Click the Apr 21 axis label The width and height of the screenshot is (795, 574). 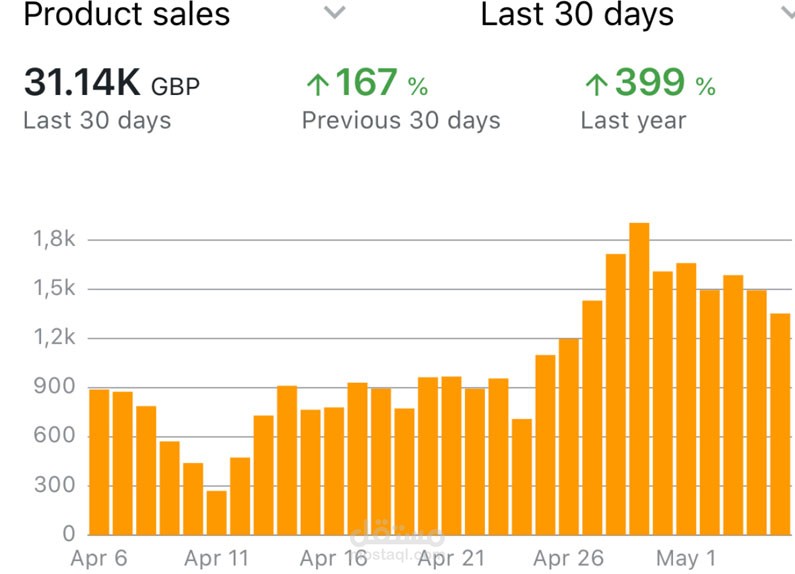click(x=451, y=558)
